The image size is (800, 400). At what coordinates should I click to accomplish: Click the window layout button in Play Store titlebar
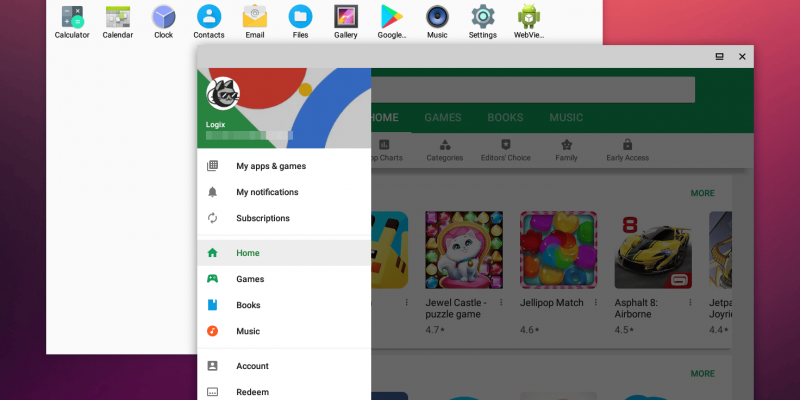(719, 57)
